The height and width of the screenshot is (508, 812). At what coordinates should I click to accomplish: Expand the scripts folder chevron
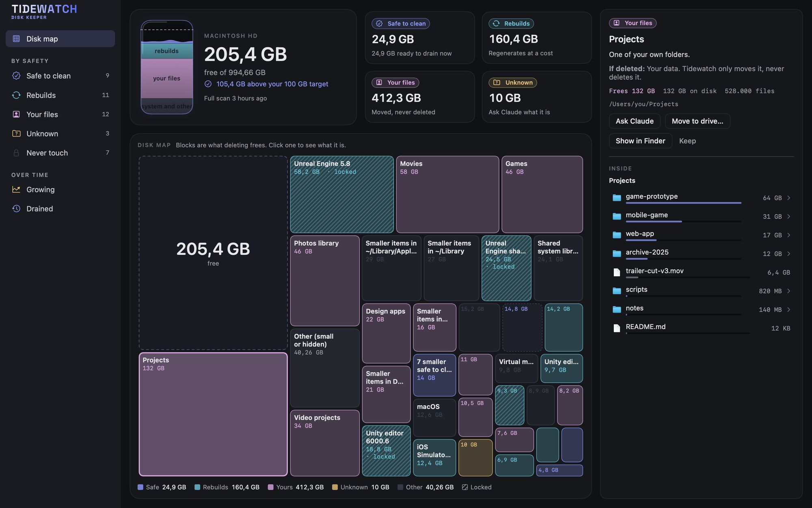(x=788, y=291)
